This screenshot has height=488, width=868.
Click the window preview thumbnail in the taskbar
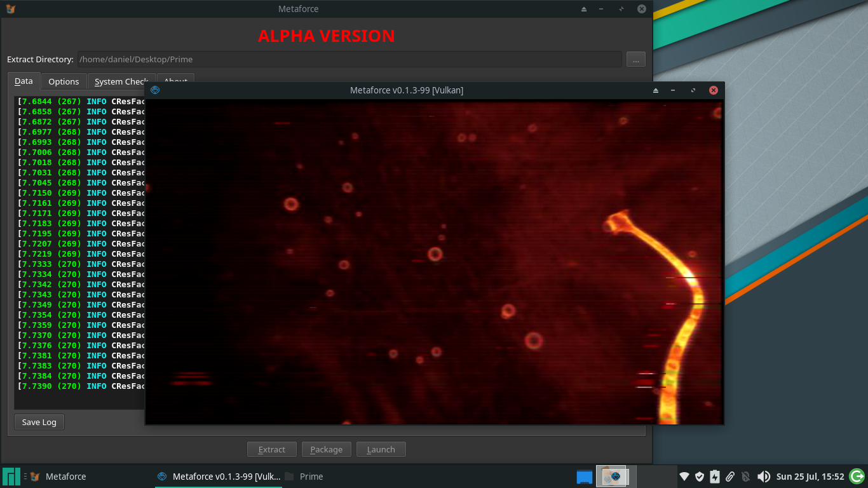[x=612, y=477]
